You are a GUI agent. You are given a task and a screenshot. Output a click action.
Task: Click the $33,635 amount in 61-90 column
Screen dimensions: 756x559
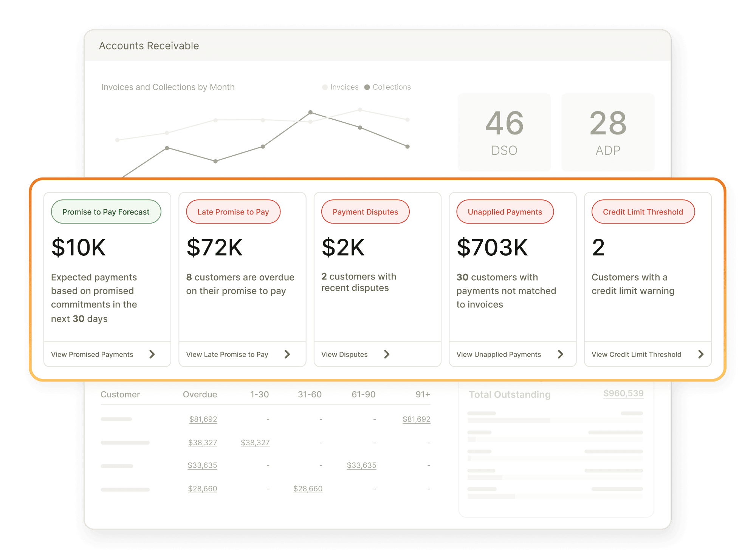tap(361, 465)
